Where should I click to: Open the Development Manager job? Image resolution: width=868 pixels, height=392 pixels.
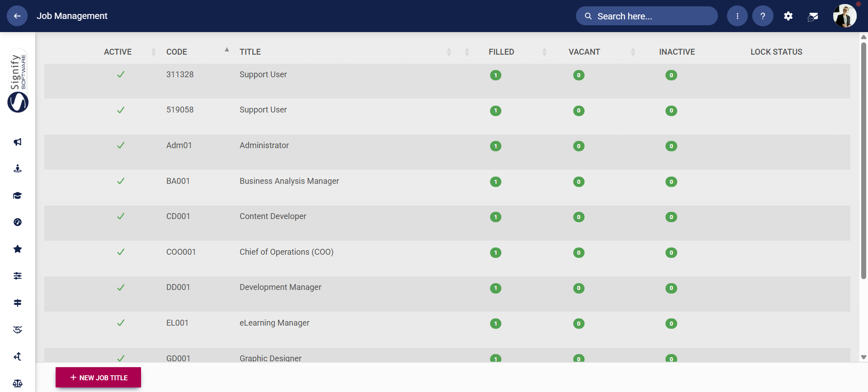point(280,287)
